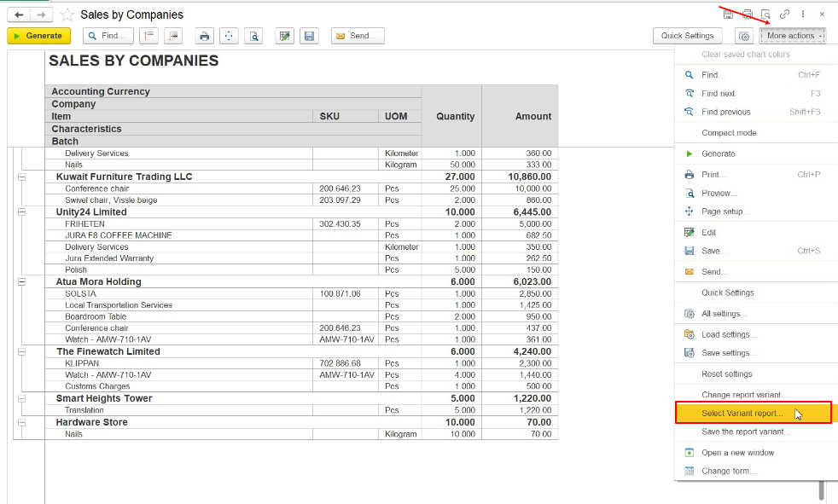This screenshot has height=504, width=838.
Task: Click Compact mode in the menu
Action: [x=729, y=133]
